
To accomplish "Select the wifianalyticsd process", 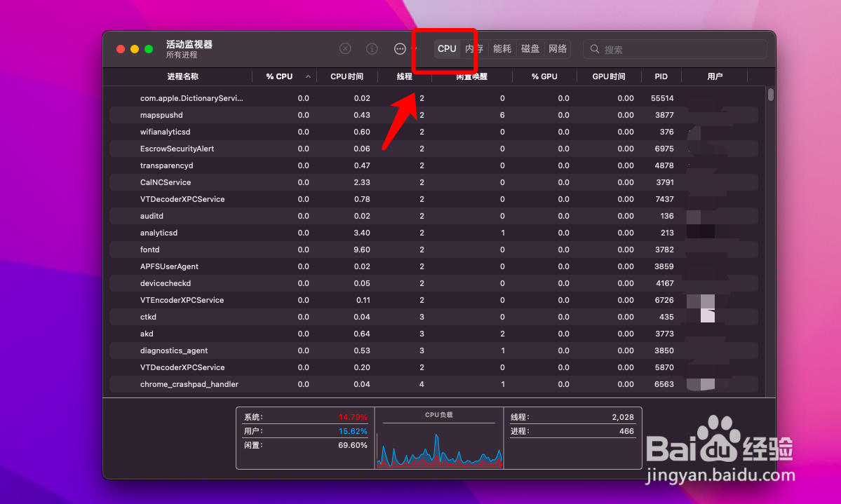I will (433, 132).
